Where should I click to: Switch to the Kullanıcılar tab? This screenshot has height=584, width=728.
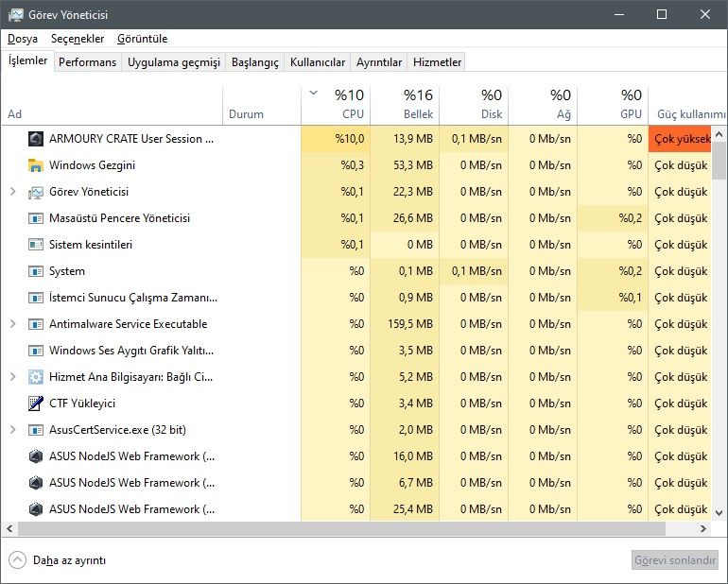(x=318, y=62)
